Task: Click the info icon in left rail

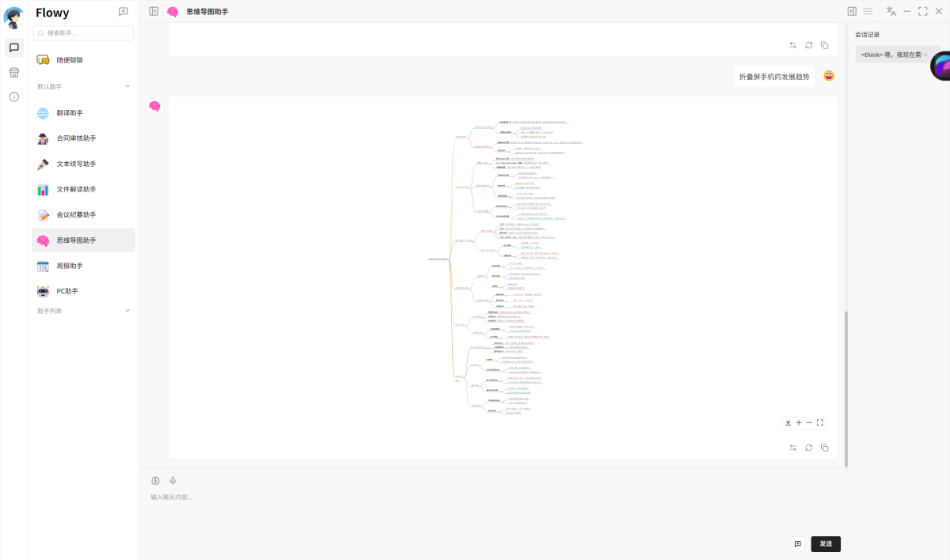Action: coord(13,97)
